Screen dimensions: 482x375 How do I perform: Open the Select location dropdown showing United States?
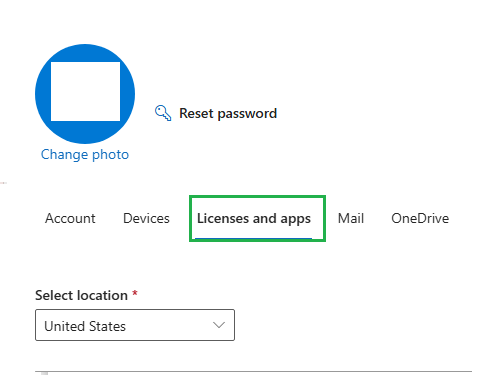135,325
